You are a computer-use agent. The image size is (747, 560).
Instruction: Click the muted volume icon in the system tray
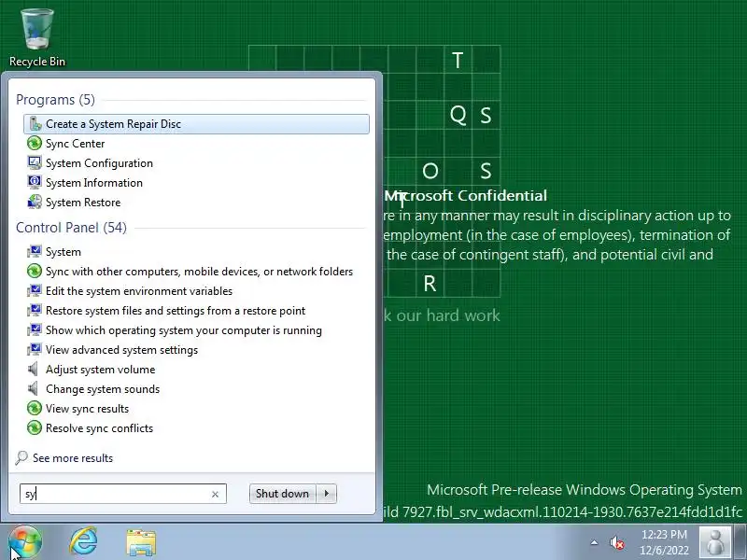(x=616, y=542)
